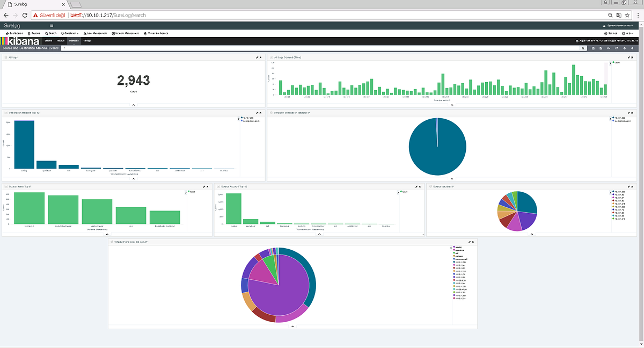
Task: Open the User Management menu
Action: pyautogui.click(x=96, y=33)
